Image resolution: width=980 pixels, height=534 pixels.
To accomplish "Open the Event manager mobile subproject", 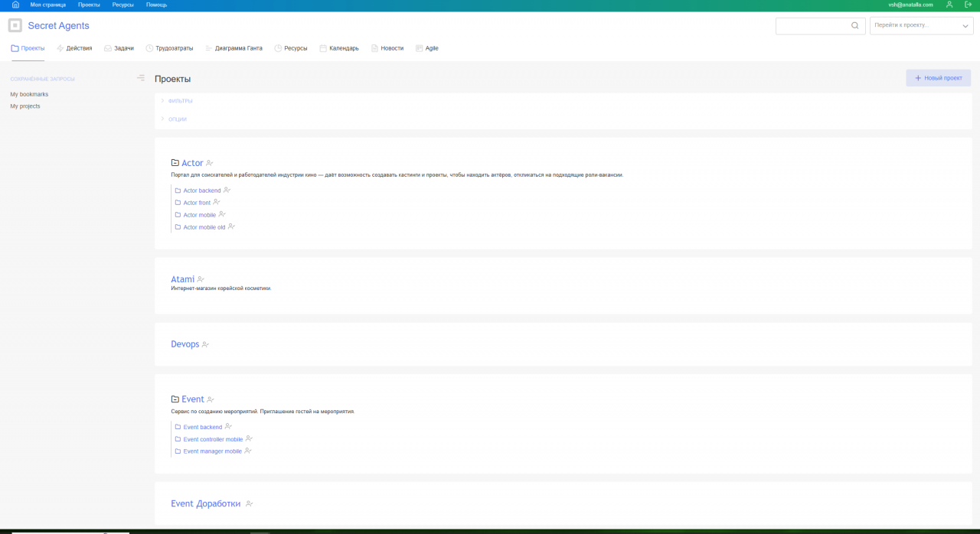I will click(212, 451).
